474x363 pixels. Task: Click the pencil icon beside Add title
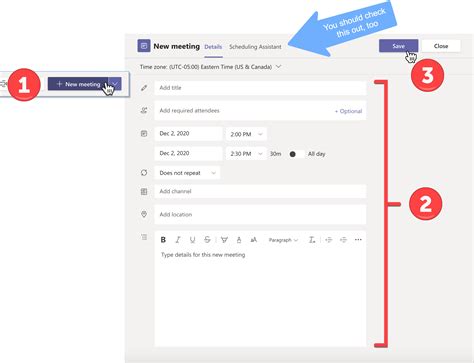(x=144, y=88)
